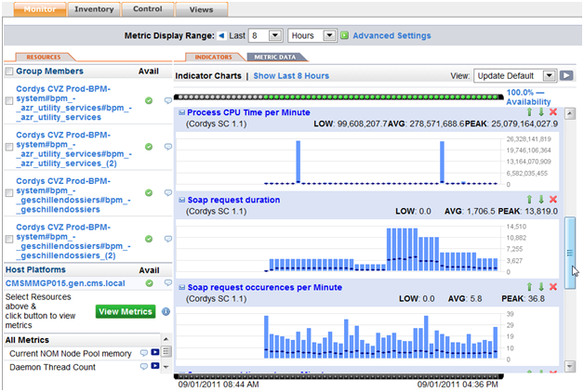Image resolution: width=584 pixels, height=392 pixels.
Task: Check geschillendossiers_(2) member checkbox
Action: [9, 239]
